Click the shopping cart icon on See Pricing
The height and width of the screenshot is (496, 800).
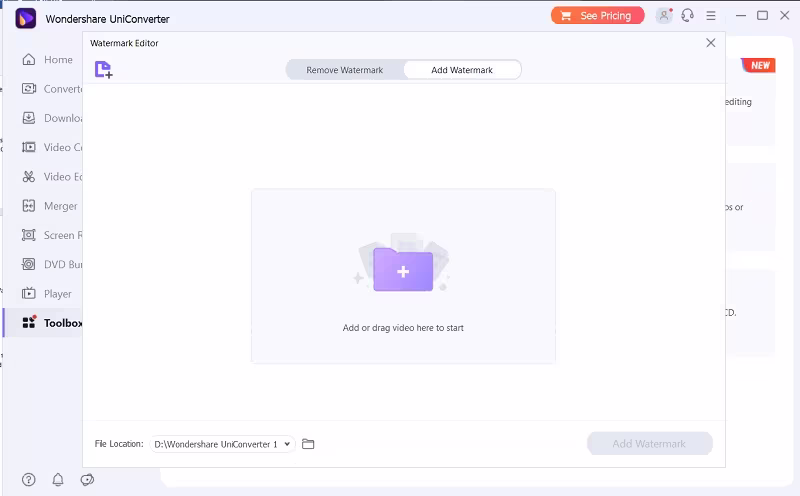(566, 16)
